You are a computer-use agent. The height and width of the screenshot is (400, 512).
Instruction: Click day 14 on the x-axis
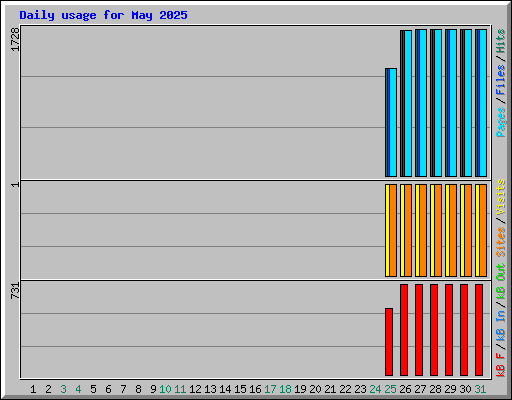225,389
